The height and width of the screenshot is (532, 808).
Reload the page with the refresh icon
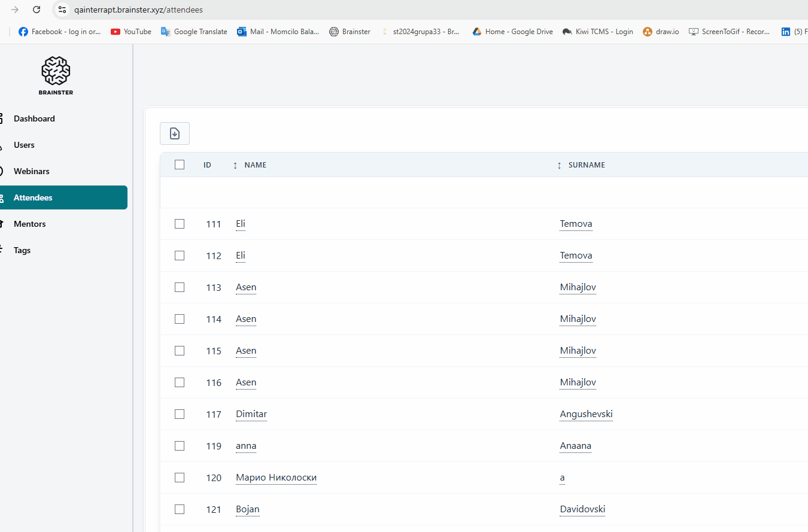[37, 10]
